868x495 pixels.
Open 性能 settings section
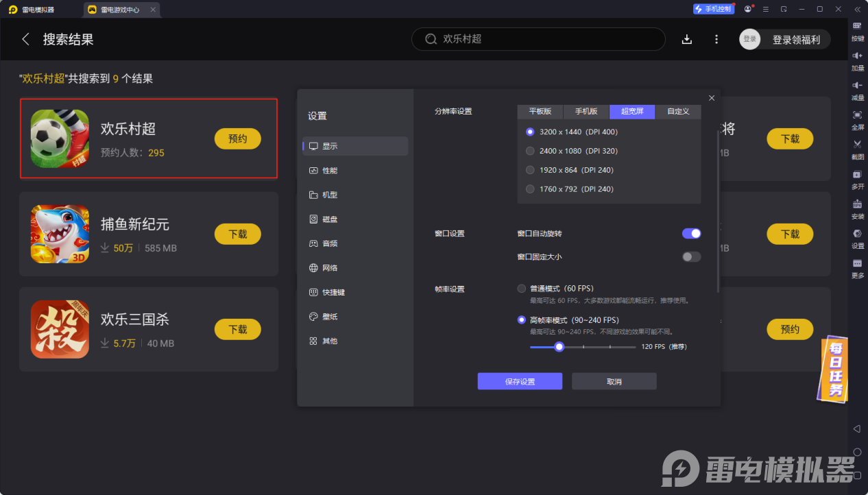coord(355,171)
